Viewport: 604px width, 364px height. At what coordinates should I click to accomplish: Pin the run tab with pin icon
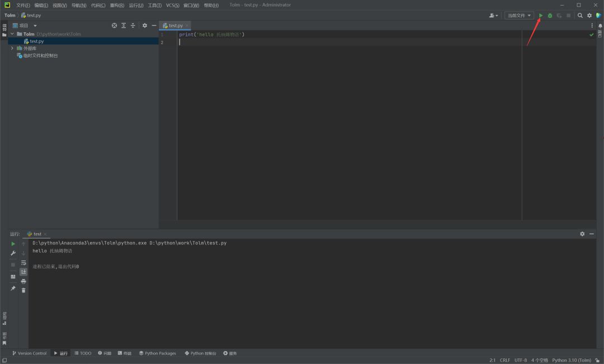click(13, 289)
